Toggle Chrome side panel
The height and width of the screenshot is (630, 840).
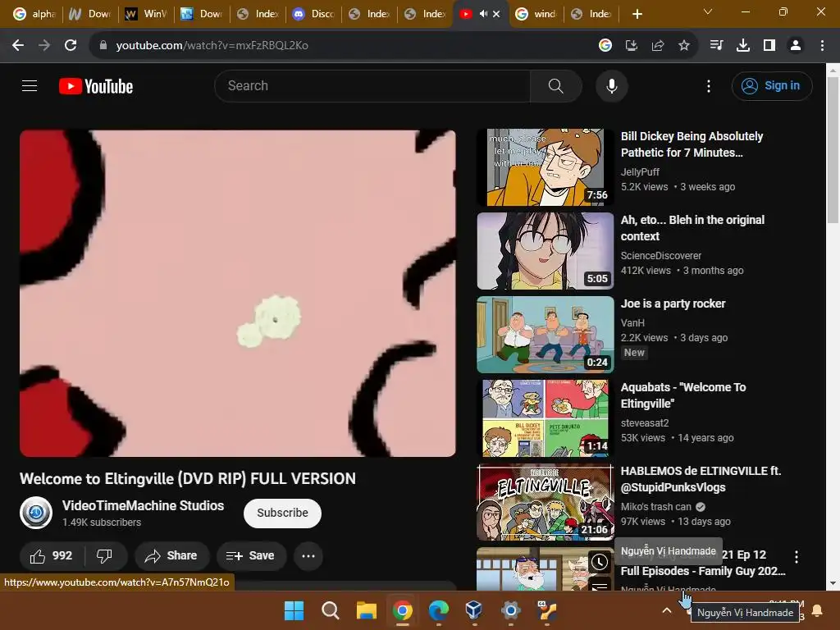(769, 46)
